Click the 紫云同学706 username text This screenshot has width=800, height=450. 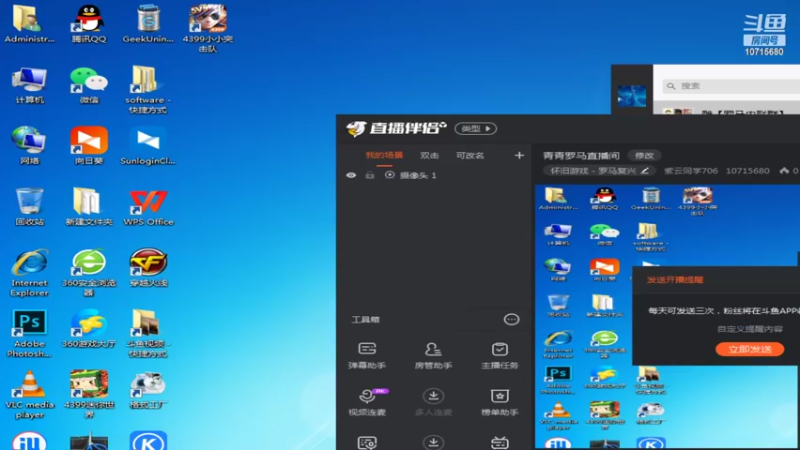pyautogui.click(x=690, y=171)
